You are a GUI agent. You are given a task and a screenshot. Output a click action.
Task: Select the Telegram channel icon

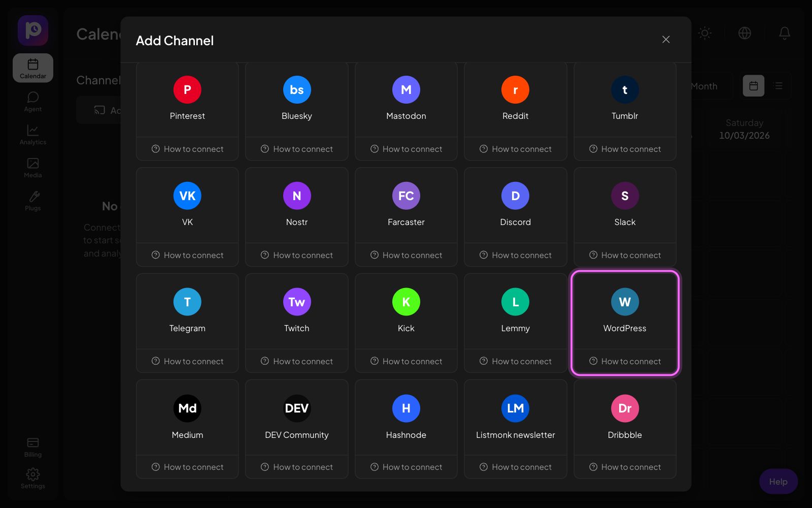[187, 302]
